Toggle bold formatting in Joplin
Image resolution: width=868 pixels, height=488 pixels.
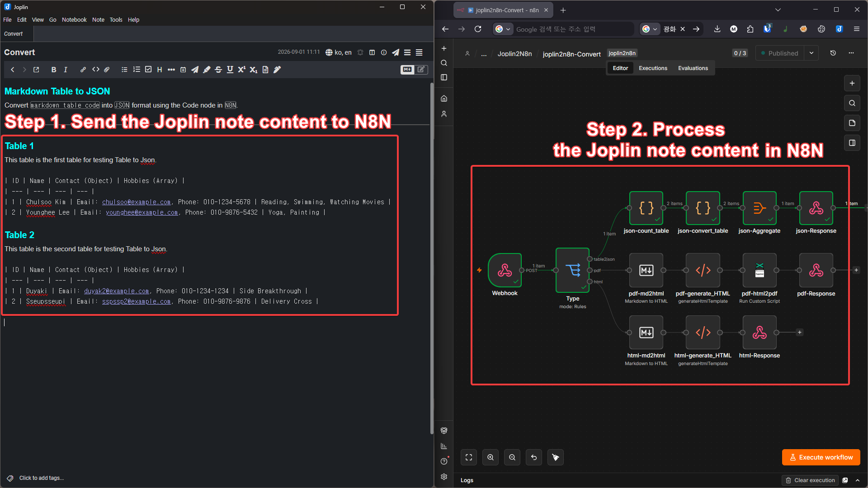click(x=54, y=70)
